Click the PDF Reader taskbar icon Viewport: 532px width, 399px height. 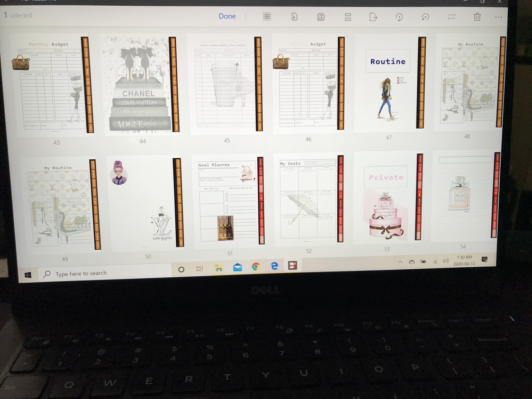pyautogui.click(x=292, y=265)
